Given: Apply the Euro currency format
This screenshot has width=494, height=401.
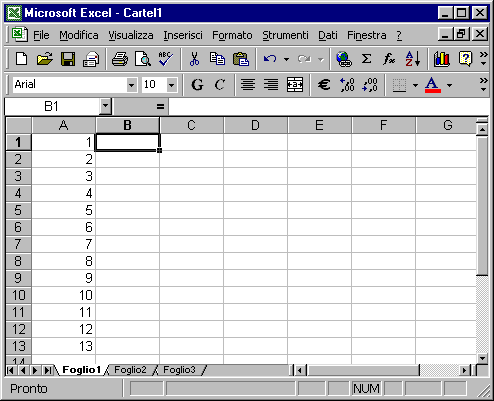Looking at the screenshot, I should coord(324,85).
